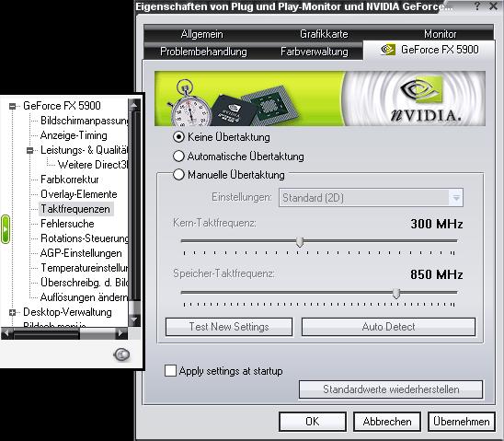This screenshot has width=504, height=441.
Task: Select Overlay-Elemente in the tree
Action: [79, 194]
